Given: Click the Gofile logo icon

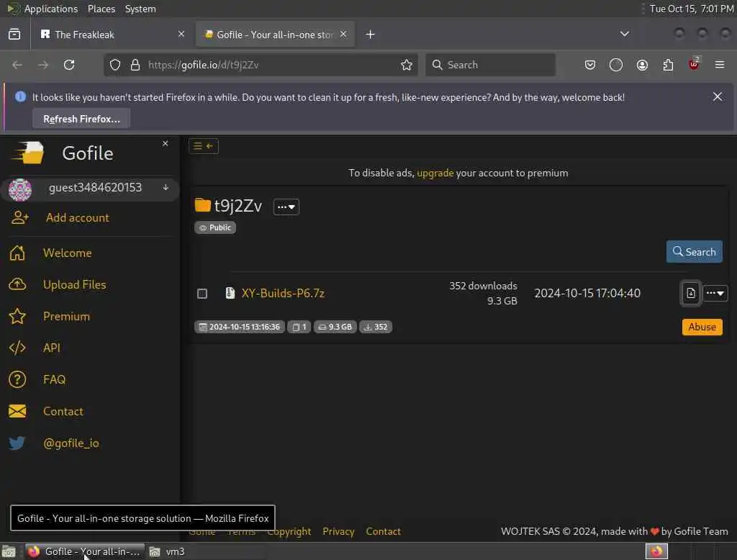Looking at the screenshot, I should (x=28, y=153).
